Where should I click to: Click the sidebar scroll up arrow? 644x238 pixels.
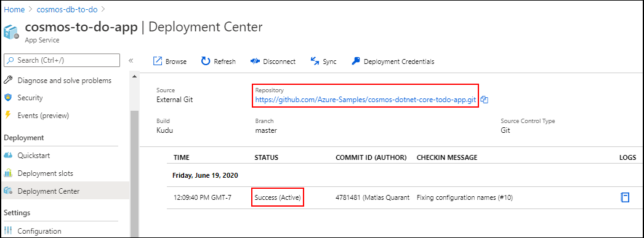coord(134,76)
